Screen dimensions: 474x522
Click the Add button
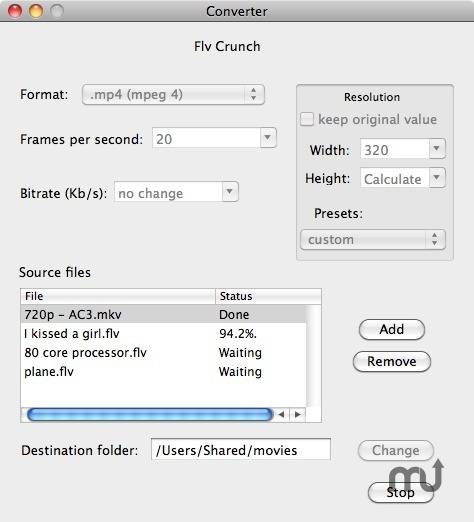pyautogui.click(x=392, y=330)
